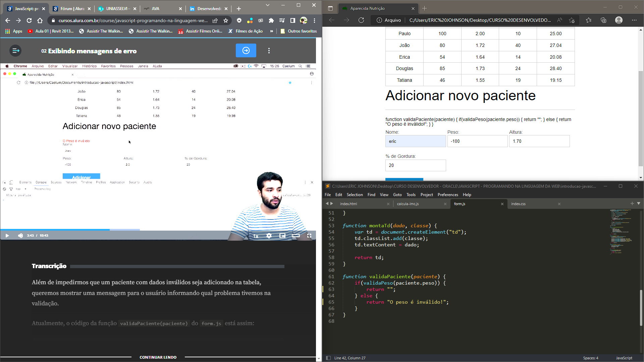Refresh the Edge page
This screenshot has height=362, width=644.
(x=361, y=20)
